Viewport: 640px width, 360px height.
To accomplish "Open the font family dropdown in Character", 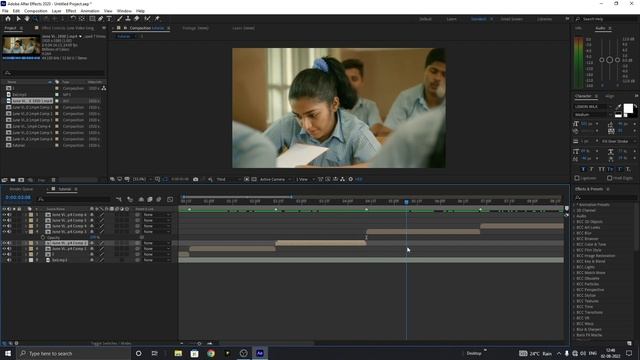I will coord(593,107).
